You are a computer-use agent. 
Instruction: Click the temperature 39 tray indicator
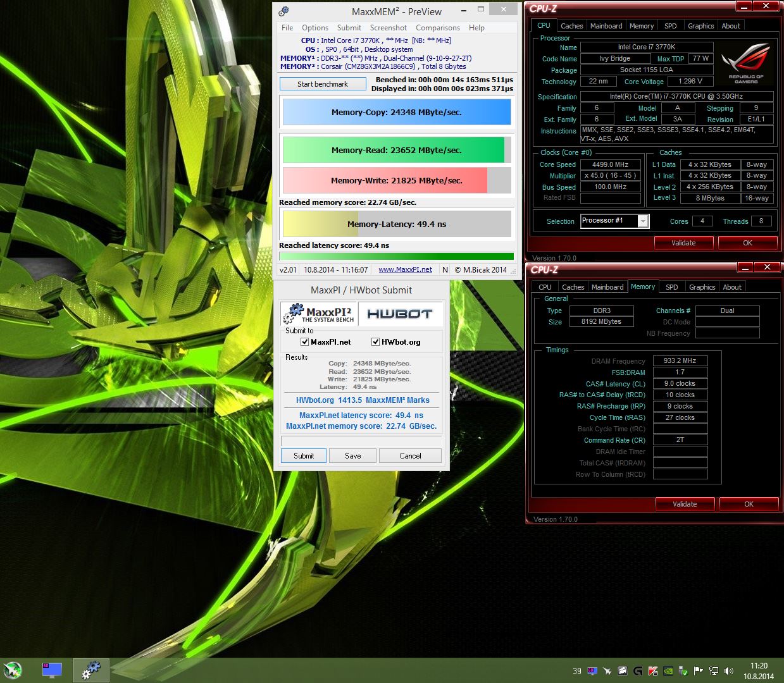[577, 671]
